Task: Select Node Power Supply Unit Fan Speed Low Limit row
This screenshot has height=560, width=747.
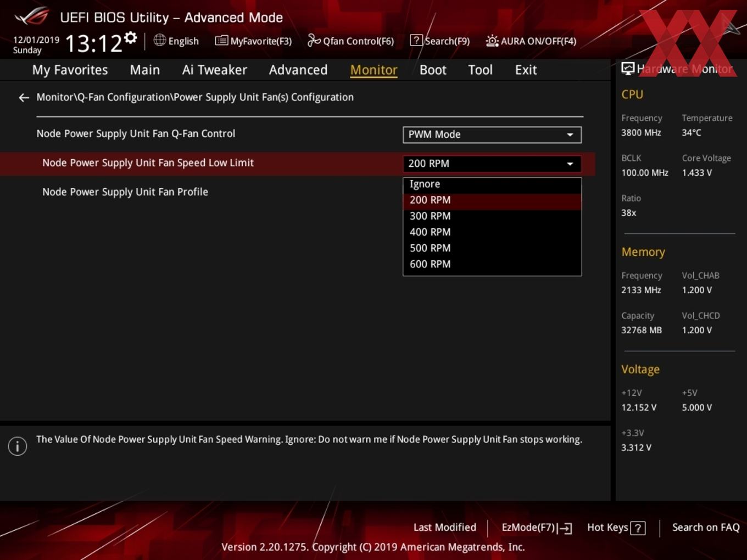Action: tap(297, 164)
